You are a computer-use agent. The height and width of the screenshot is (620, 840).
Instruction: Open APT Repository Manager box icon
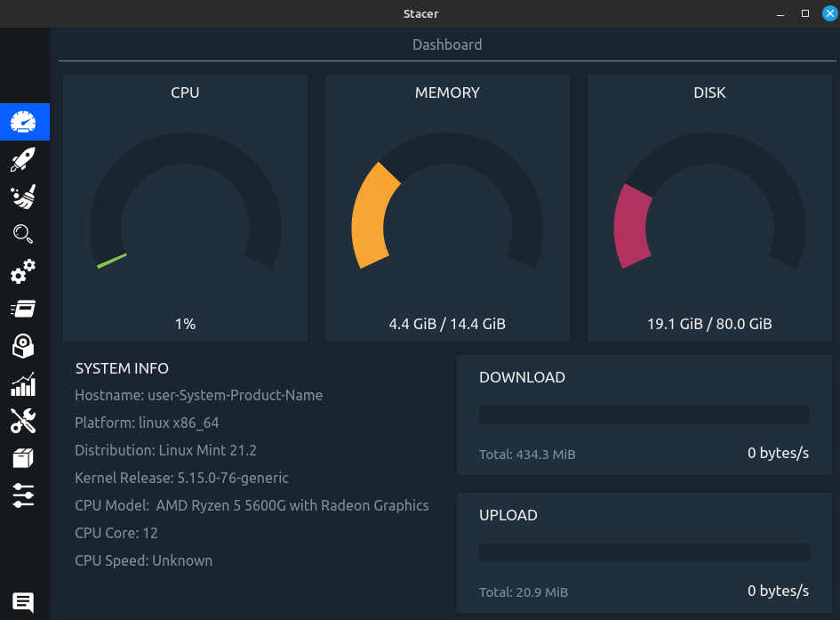coord(23,458)
